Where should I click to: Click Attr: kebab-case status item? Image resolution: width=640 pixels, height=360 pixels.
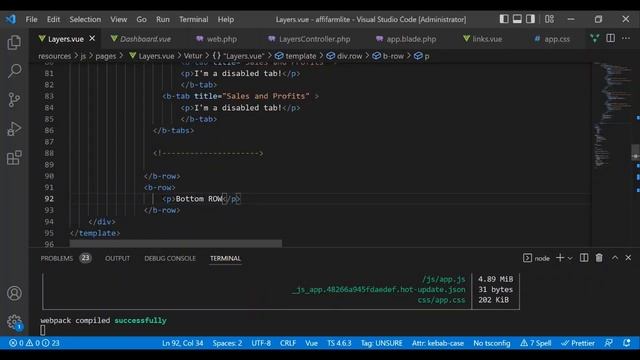point(438,343)
